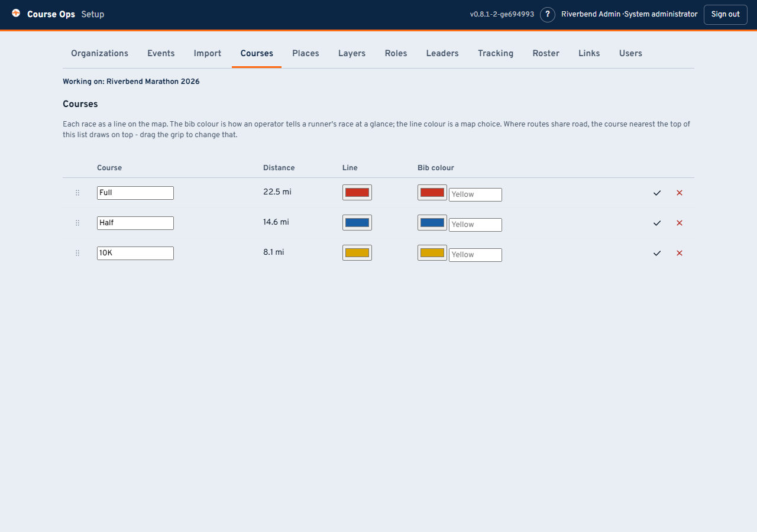Delete the 10K course with red X
Image resolution: width=757 pixels, height=532 pixels.
pyautogui.click(x=680, y=253)
